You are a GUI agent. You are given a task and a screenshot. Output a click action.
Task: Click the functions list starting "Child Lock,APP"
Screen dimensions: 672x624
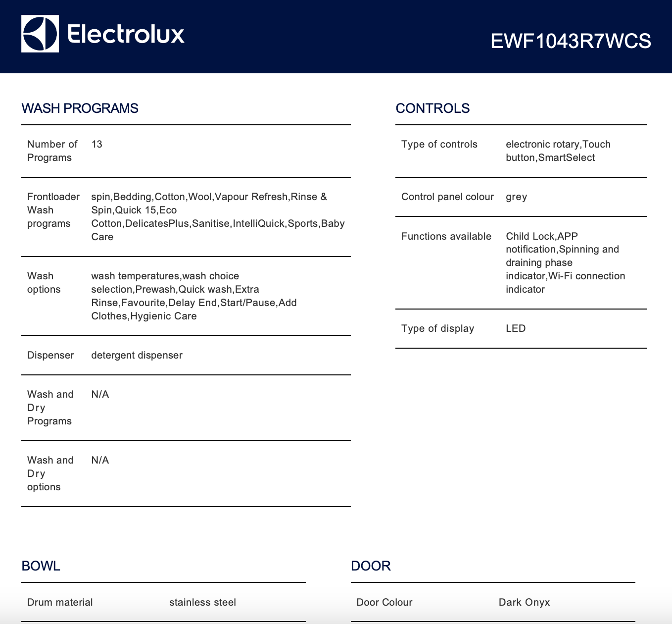pos(566,262)
